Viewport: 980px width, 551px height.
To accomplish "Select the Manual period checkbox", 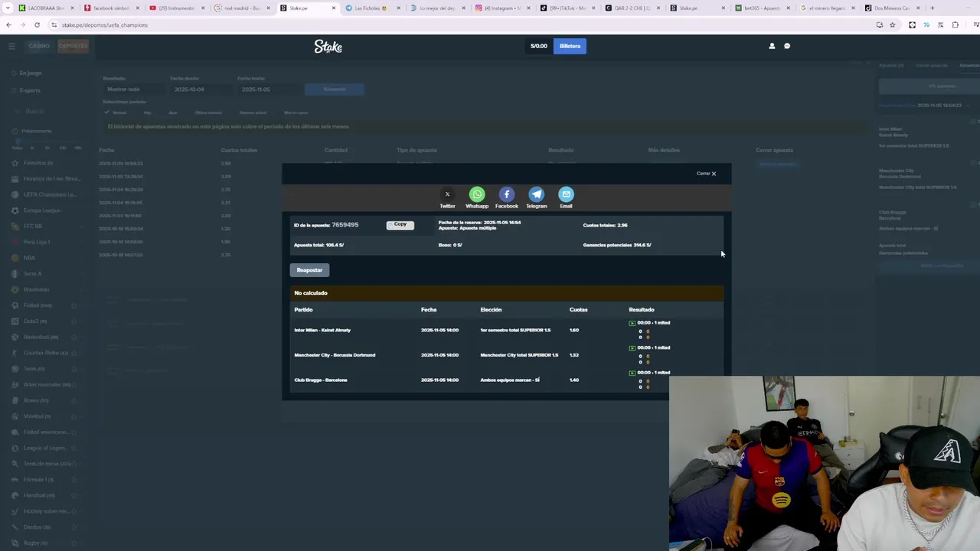I will click(x=107, y=112).
